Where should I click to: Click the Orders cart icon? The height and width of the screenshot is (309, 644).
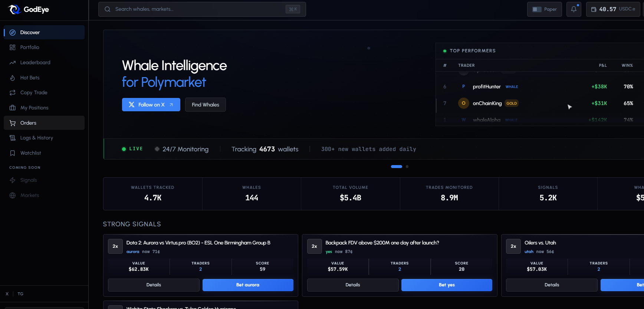13,123
